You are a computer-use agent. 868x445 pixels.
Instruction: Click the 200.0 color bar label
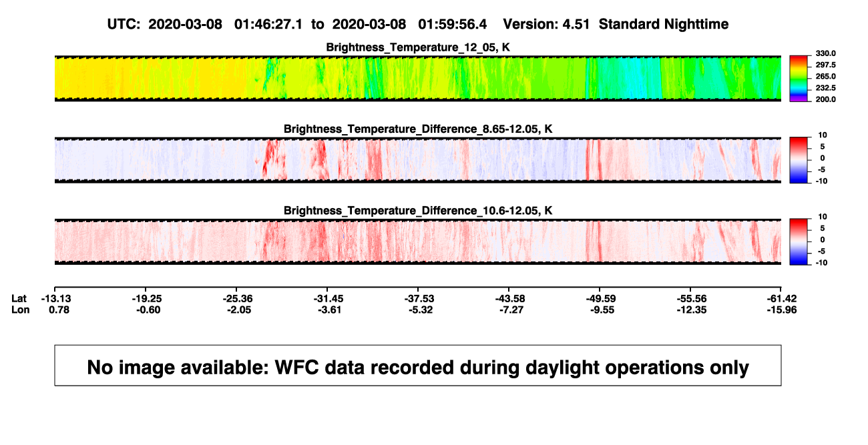pyautogui.click(x=827, y=99)
